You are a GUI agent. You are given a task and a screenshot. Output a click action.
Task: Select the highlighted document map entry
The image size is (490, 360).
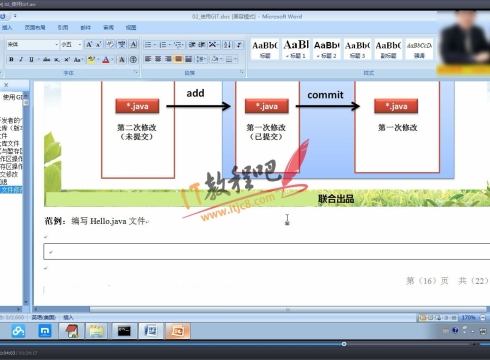pyautogui.click(x=11, y=190)
